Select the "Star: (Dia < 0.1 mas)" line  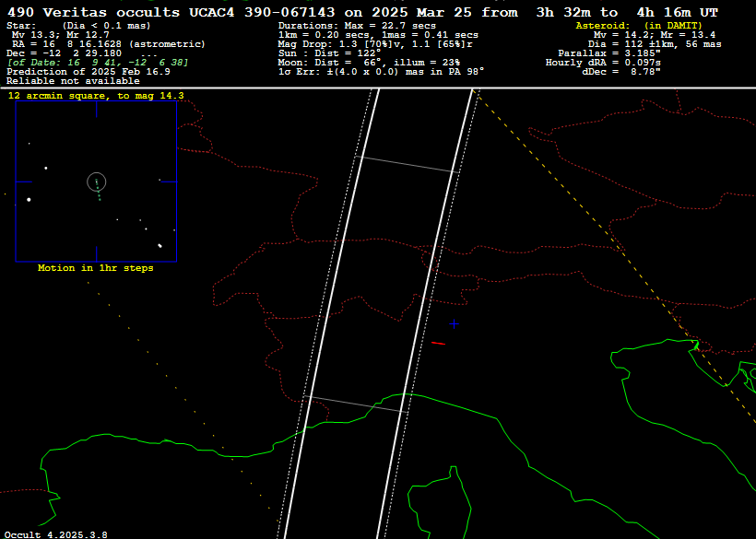point(78,26)
